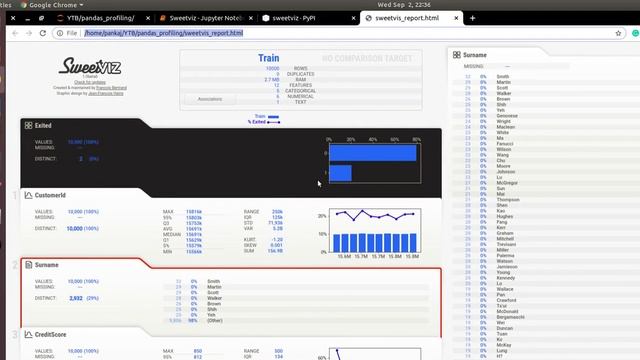Expand the CreditScore feature section

pos(50,335)
